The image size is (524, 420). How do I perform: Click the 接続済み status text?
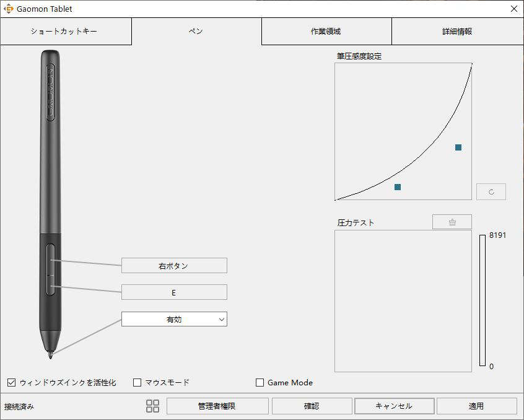point(19,406)
